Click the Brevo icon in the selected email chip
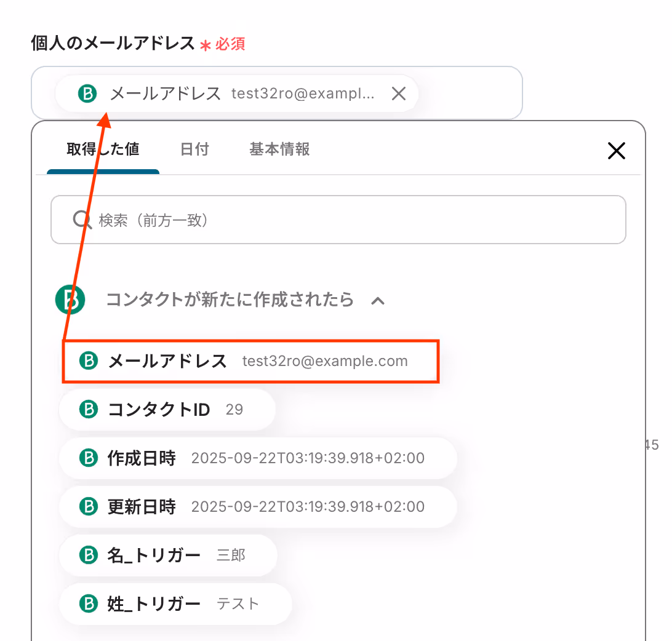This screenshot has width=672, height=641. (87, 94)
